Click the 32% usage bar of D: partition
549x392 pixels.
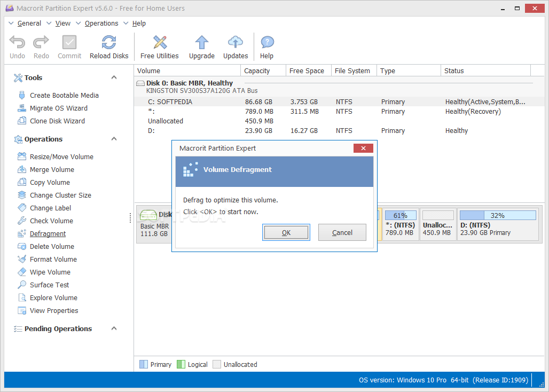pos(498,215)
